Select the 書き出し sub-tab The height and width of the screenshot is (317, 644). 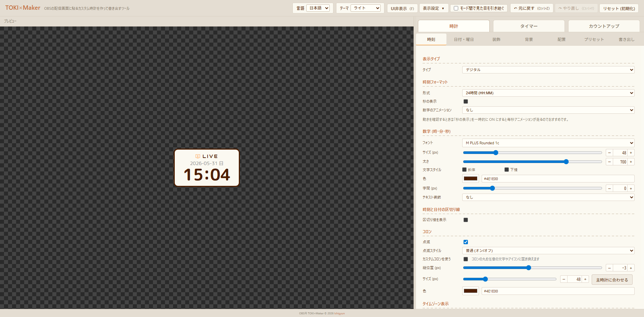627,40
